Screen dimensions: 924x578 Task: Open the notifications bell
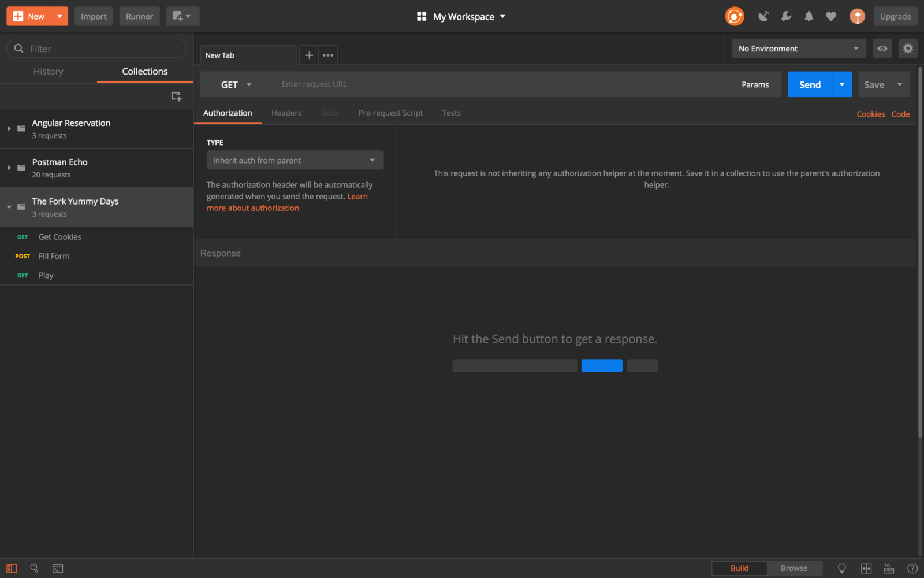click(808, 16)
